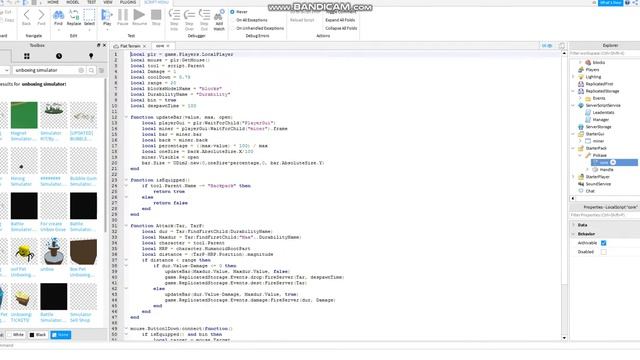Select the Leaderstats script
Viewport: 640px width, 360px height.
pyautogui.click(x=603, y=112)
